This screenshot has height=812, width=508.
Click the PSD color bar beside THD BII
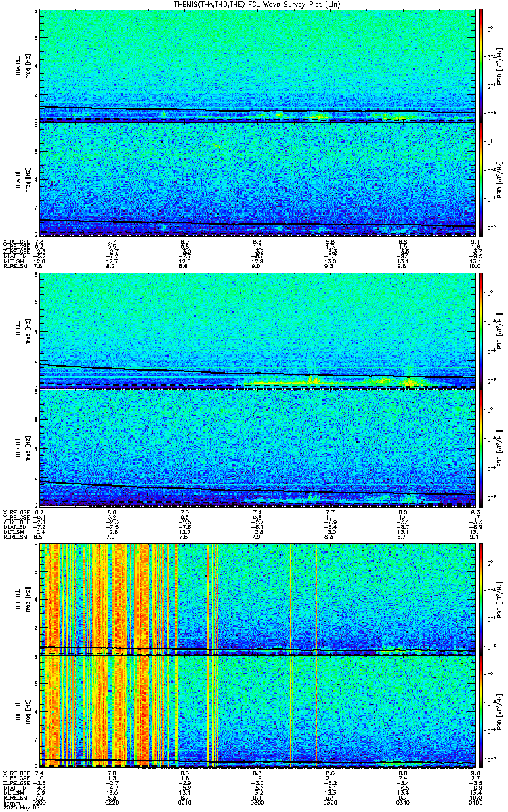pyautogui.click(x=481, y=448)
